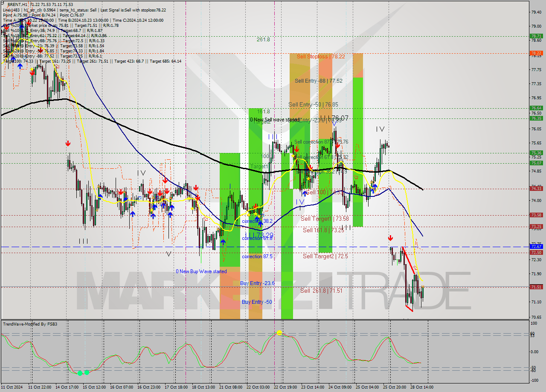Screen dimensions: 546x392
Task: Select the 'Buy Entry -23.6' label
Action: [257, 283]
